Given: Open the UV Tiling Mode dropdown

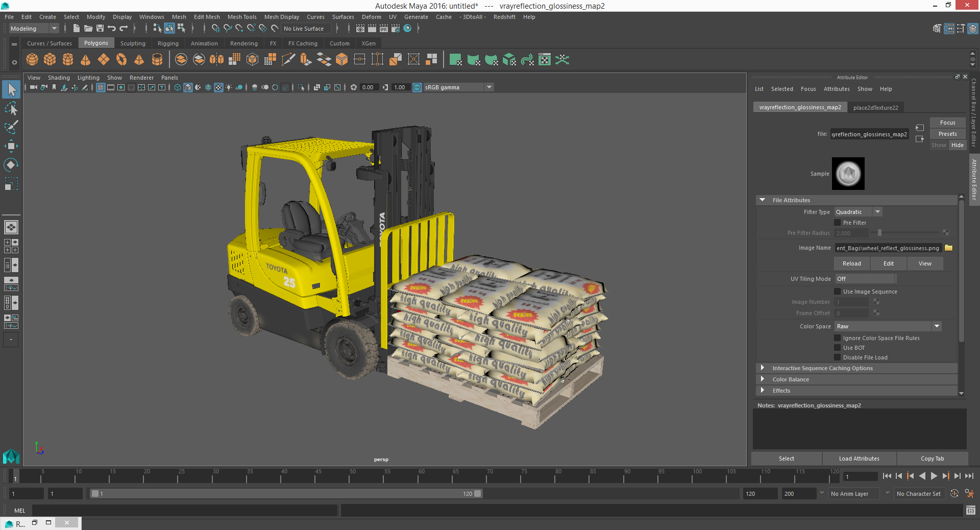Looking at the screenshot, I should (x=865, y=279).
